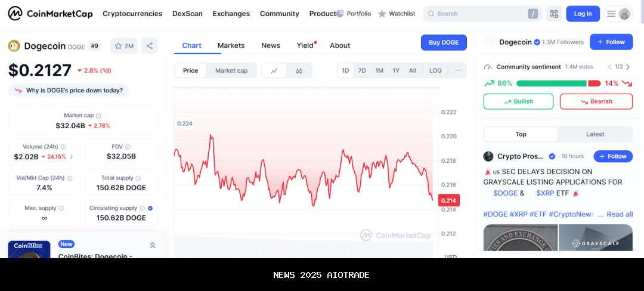Toggle chart to Market cap view
The width and height of the screenshot is (644, 291).
click(231, 70)
